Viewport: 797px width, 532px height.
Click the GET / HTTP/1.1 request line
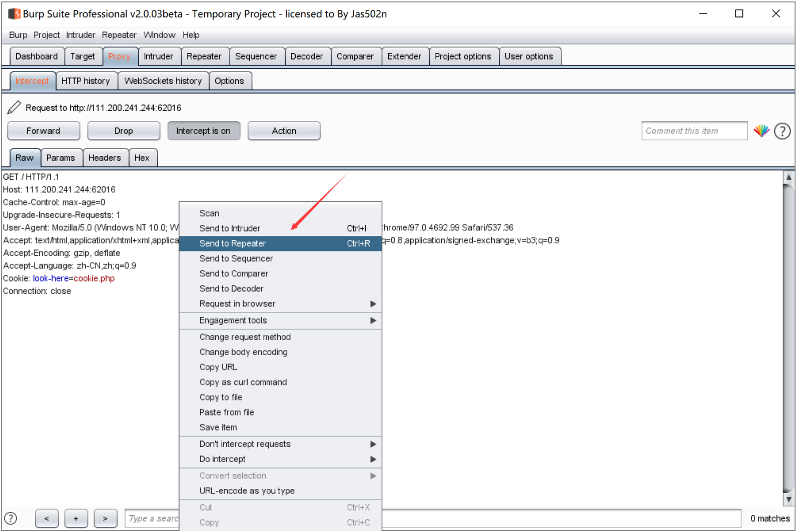[x=31, y=177]
